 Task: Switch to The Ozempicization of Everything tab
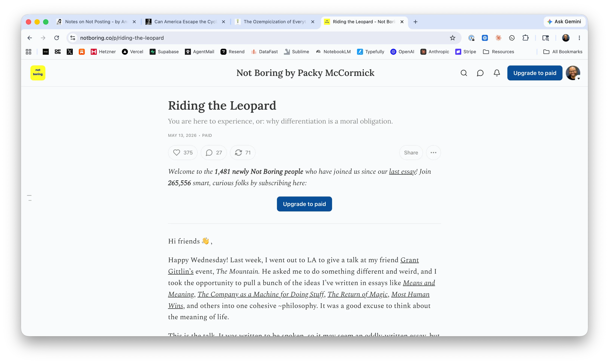274,22
